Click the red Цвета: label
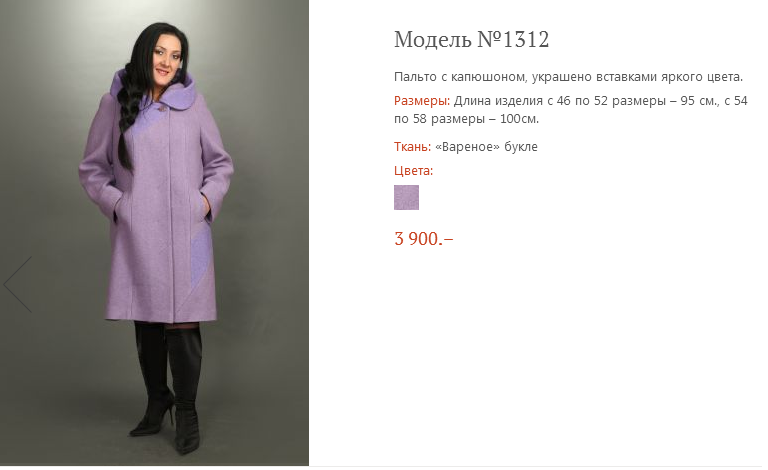This screenshot has height=470, width=768. (413, 171)
